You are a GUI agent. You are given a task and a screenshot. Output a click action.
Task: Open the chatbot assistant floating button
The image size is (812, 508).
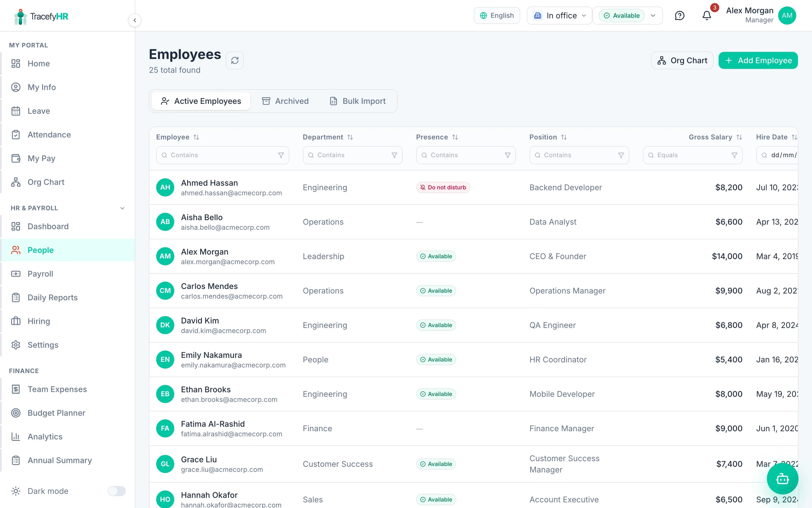pyautogui.click(x=782, y=478)
